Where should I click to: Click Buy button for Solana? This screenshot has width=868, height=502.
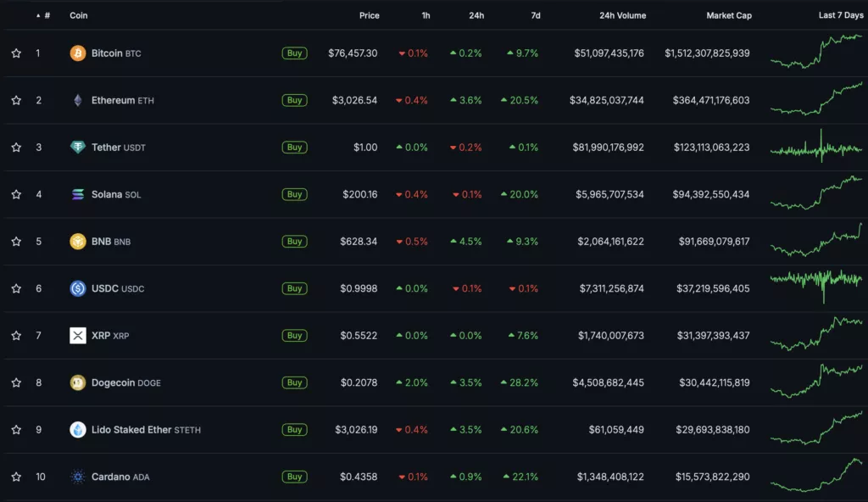294,194
